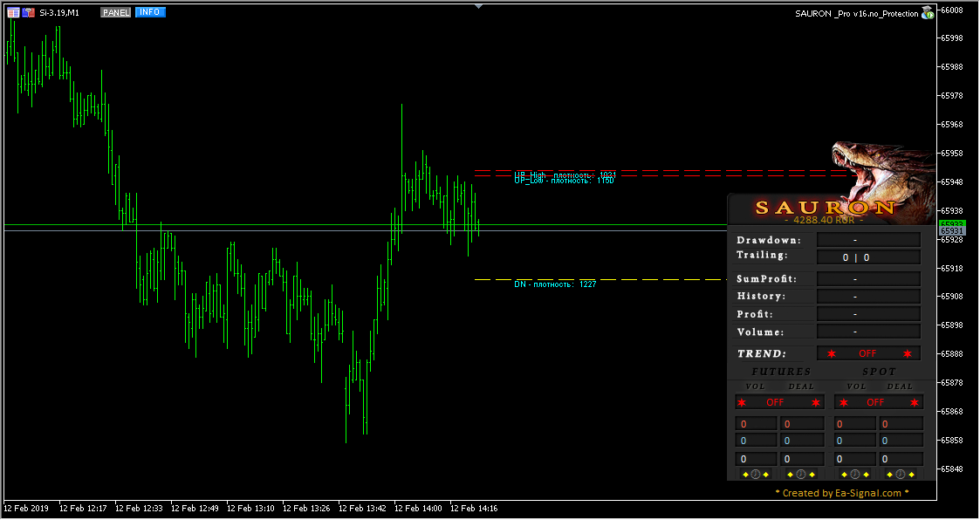980x520 pixels.
Task: Click white 0 field in Spot DEAL column
Action: (x=901, y=460)
